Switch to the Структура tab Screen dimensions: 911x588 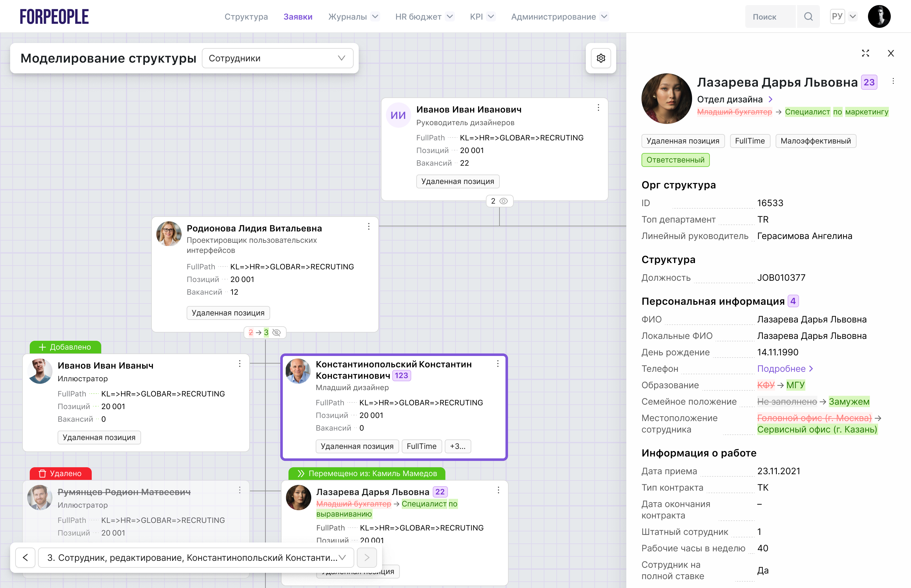[x=246, y=17]
